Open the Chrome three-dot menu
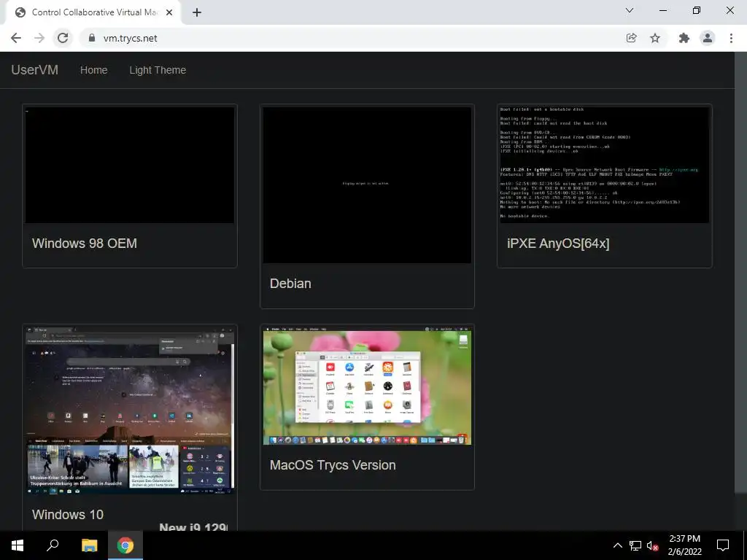747x560 pixels. coord(731,38)
